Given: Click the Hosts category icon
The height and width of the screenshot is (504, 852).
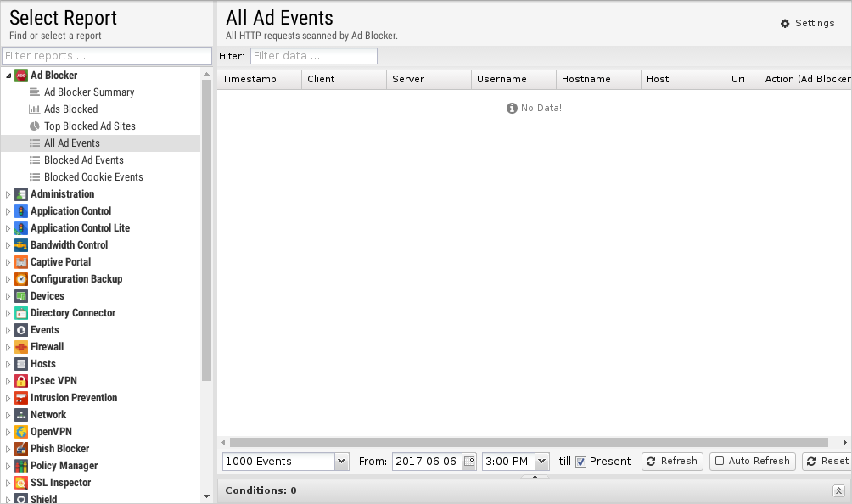Looking at the screenshot, I should (x=21, y=364).
